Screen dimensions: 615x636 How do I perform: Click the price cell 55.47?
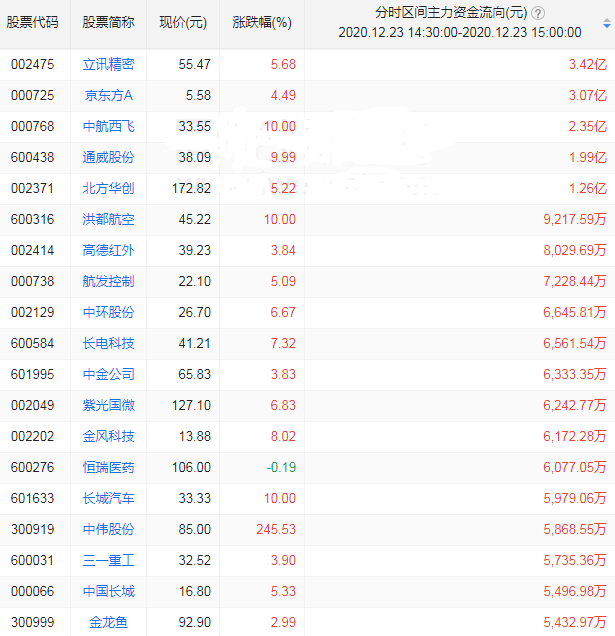point(195,64)
